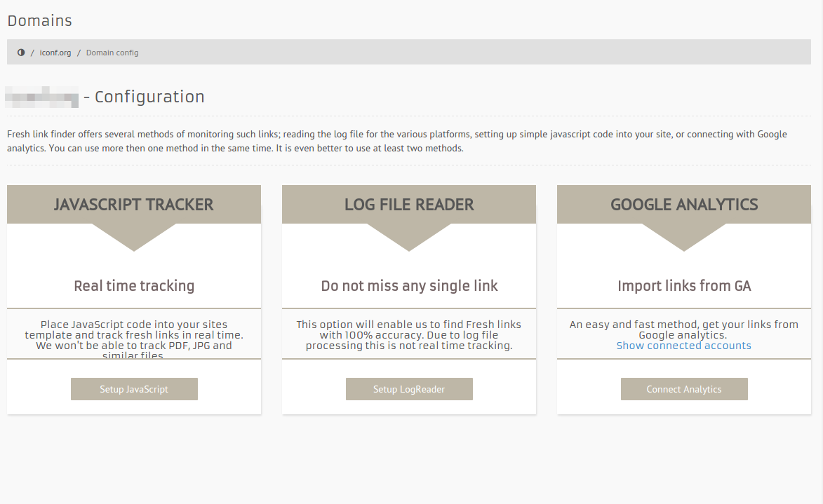The height and width of the screenshot is (504, 823).
Task: Click the breadcrumb home circle icon
Action: pos(21,53)
